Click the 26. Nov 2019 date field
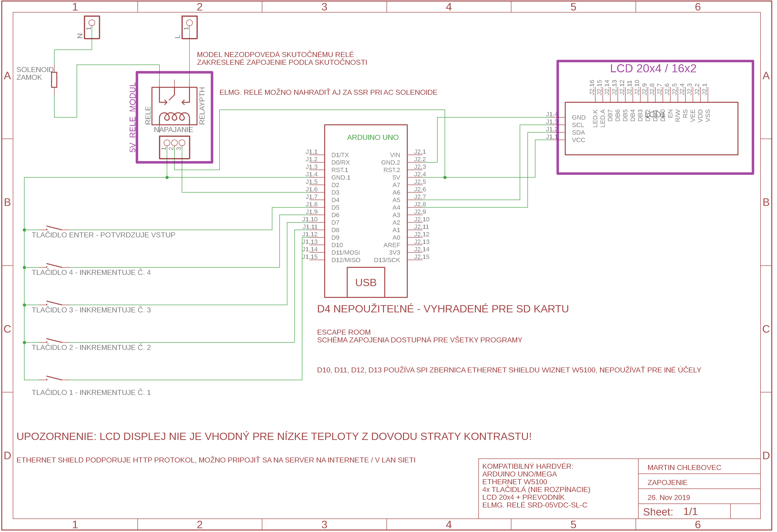 (x=669, y=497)
